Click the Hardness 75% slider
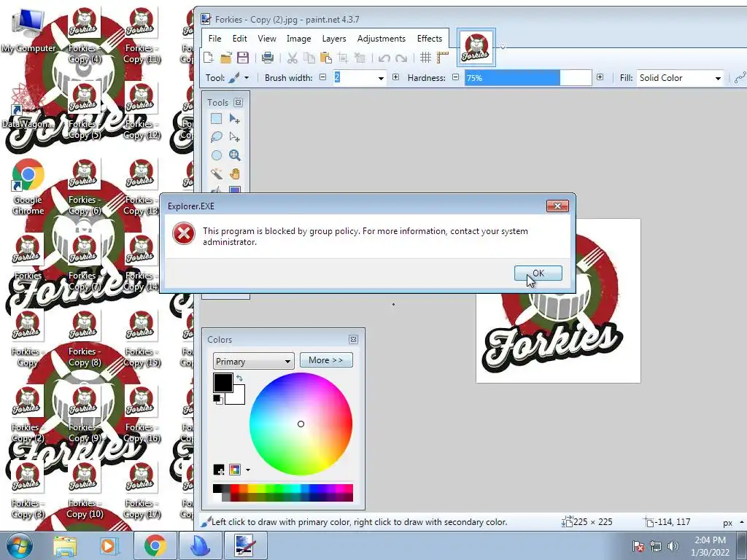Viewport: 747px width, 560px height. pyautogui.click(x=528, y=77)
